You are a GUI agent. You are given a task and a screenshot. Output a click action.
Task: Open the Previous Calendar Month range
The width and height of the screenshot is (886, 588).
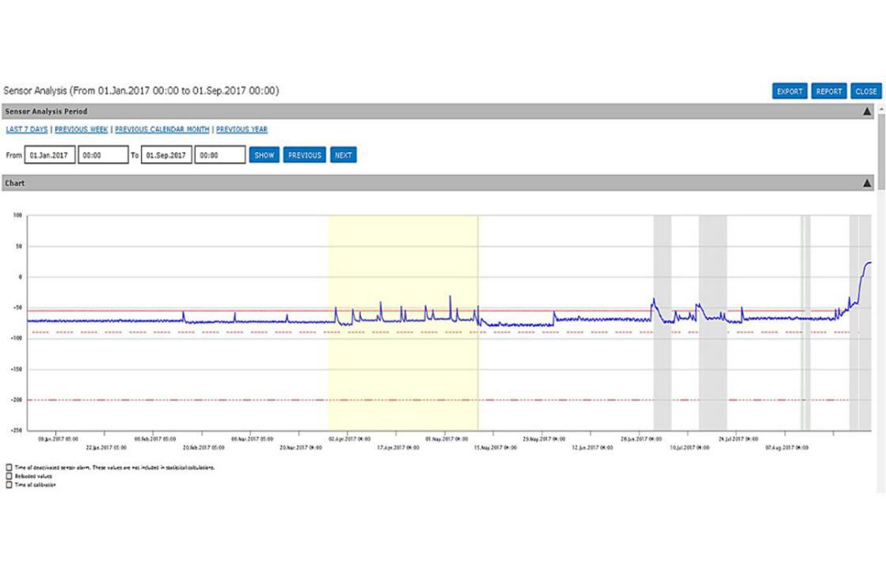click(162, 129)
